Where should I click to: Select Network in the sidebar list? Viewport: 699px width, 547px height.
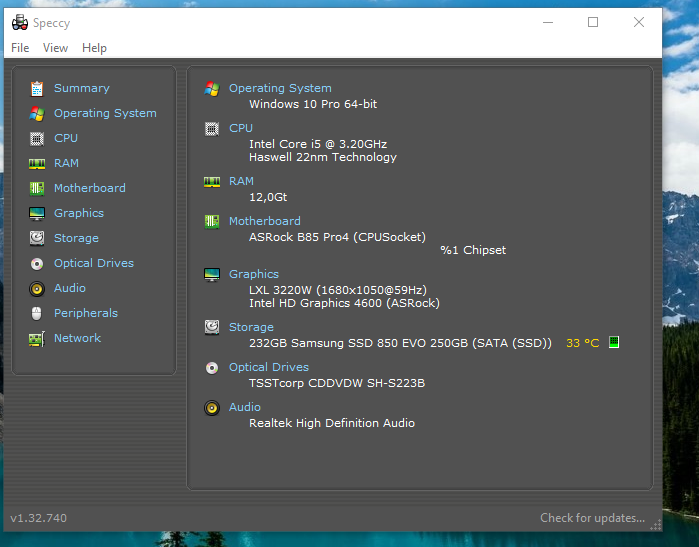[77, 338]
